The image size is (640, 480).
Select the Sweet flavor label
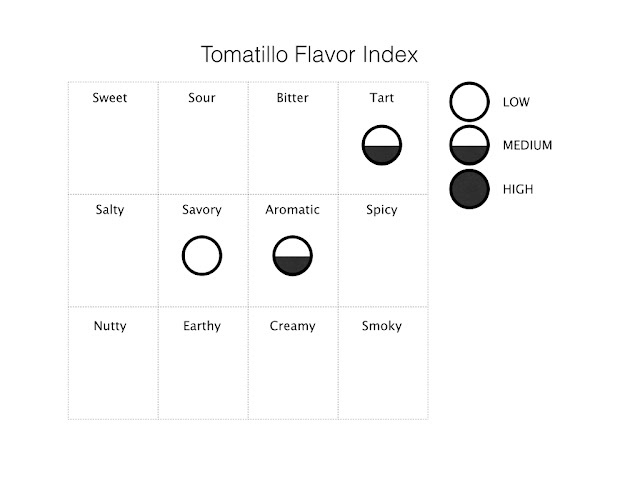click(x=110, y=98)
